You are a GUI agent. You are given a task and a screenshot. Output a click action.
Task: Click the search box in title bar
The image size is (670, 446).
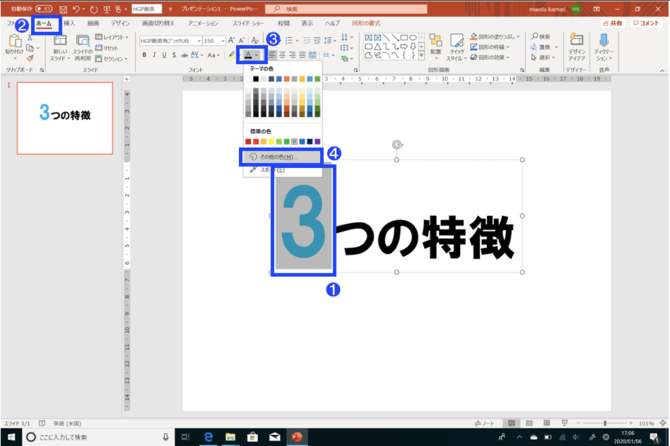(346, 9)
